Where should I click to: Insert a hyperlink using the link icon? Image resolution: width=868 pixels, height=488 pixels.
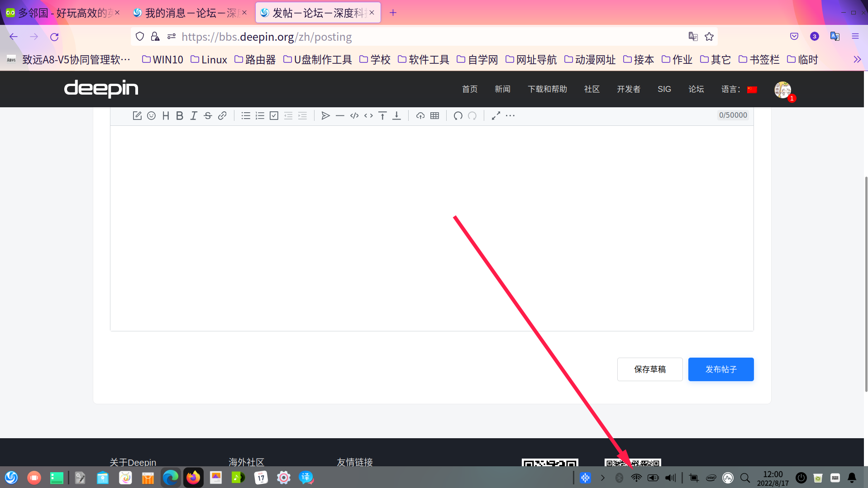click(x=222, y=116)
